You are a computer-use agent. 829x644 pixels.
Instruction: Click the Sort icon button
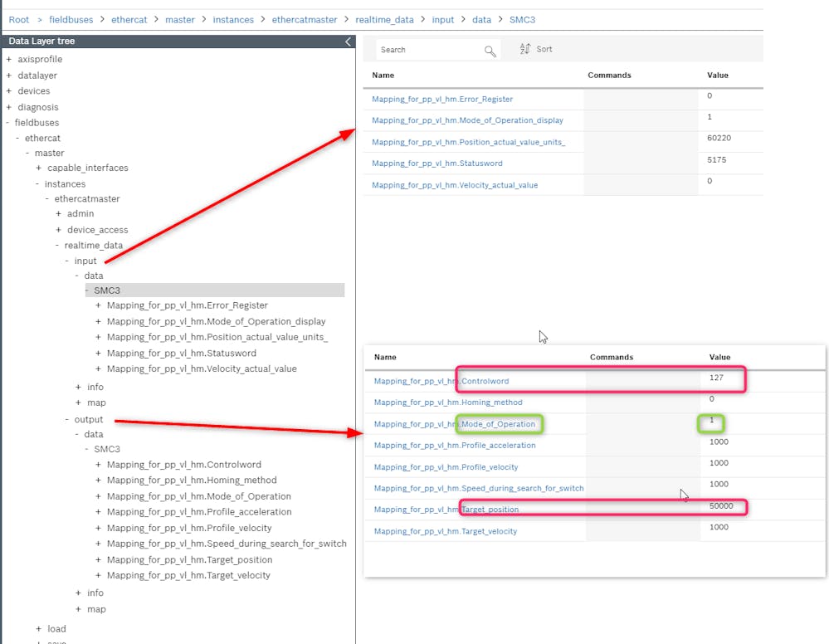coord(525,50)
